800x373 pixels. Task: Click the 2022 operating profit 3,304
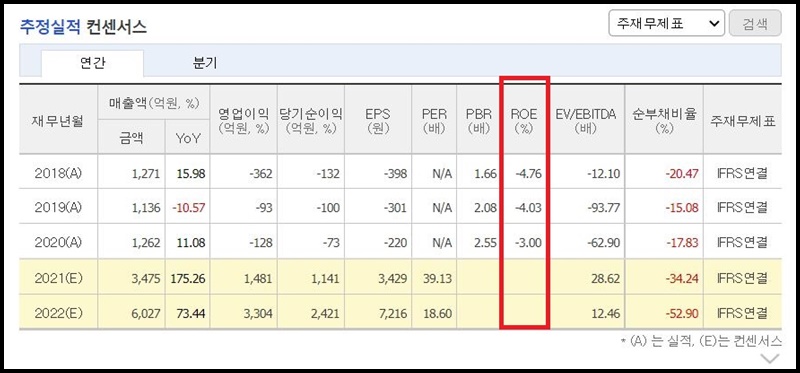point(259,313)
